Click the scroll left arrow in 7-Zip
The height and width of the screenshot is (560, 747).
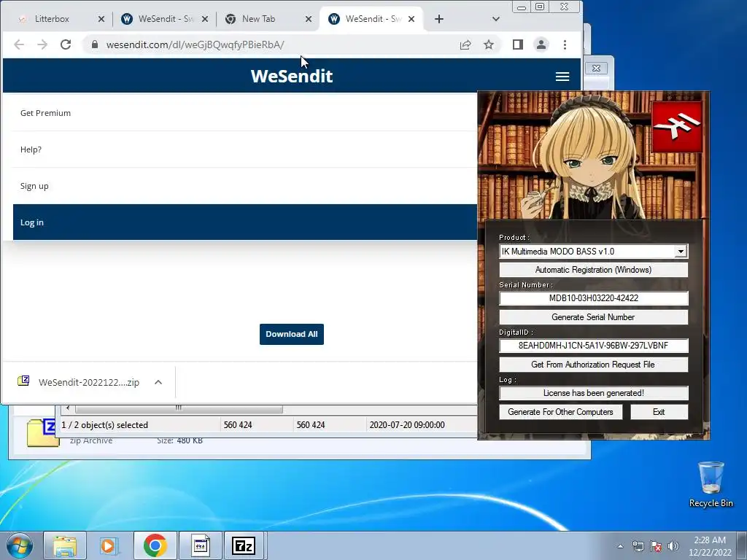[x=68, y=408]
